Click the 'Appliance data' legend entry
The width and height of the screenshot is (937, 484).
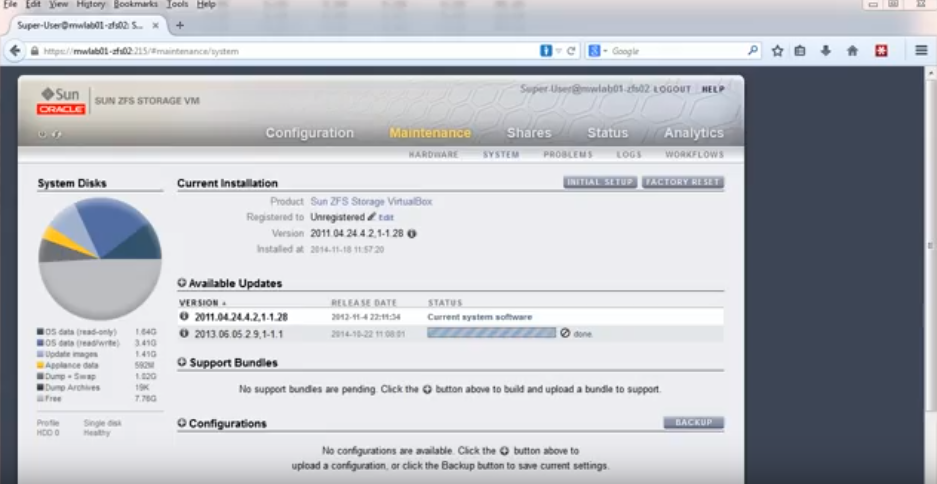(68, 365)
